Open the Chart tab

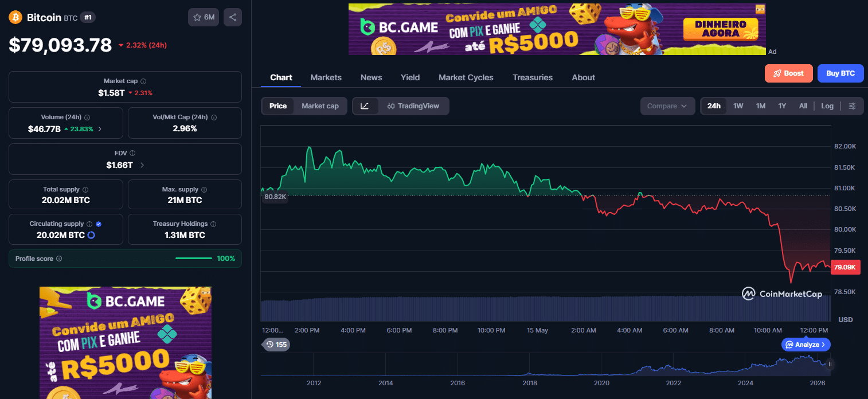coord(281,77)
